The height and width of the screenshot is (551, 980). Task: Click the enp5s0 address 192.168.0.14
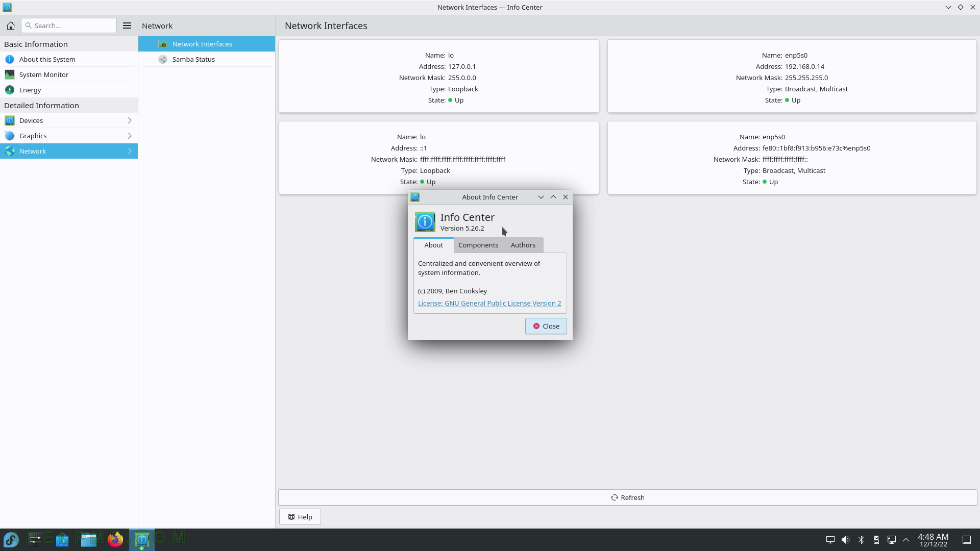pyautogui.click(x=804, y=66)
